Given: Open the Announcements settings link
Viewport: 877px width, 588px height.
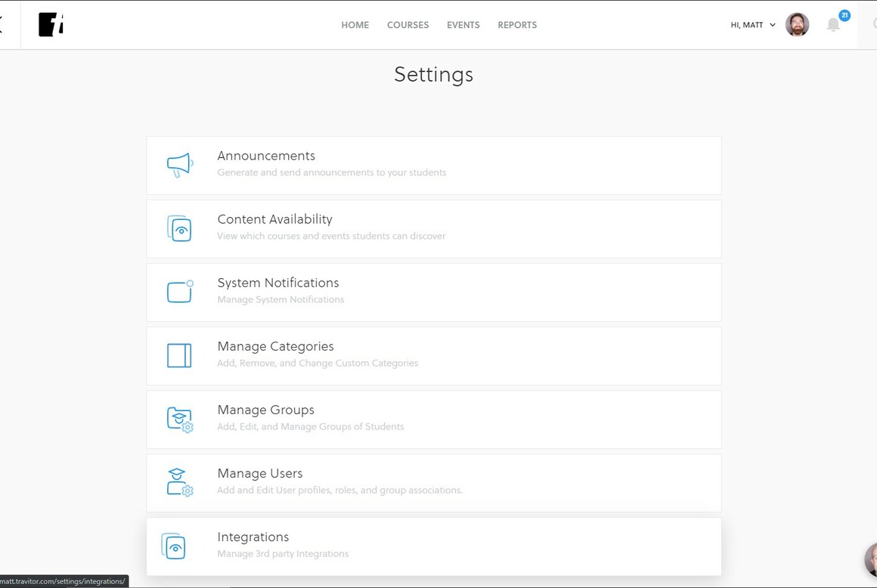Looking at the screenshot, I should pyautogui.click(x=434, y=166).
